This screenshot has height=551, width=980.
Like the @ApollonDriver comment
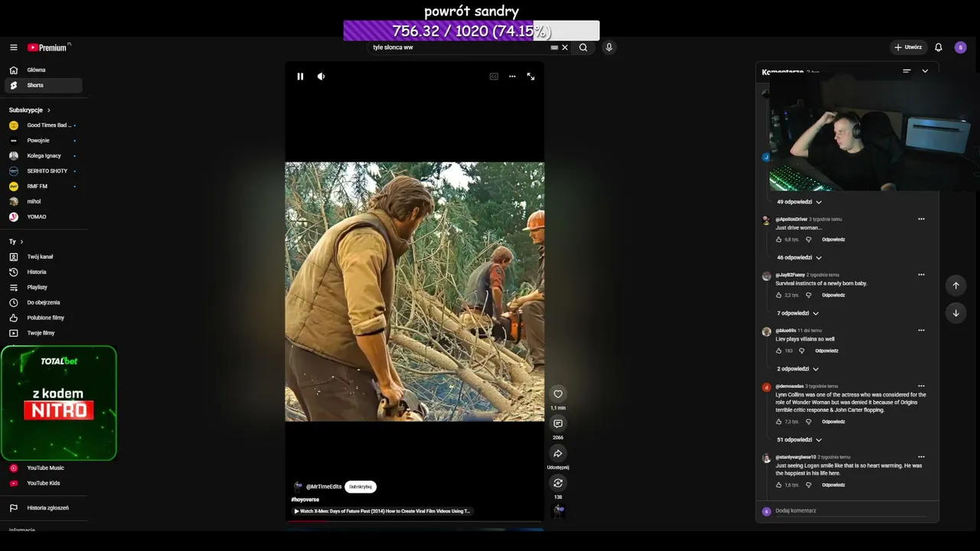click(x=779, y=240)
